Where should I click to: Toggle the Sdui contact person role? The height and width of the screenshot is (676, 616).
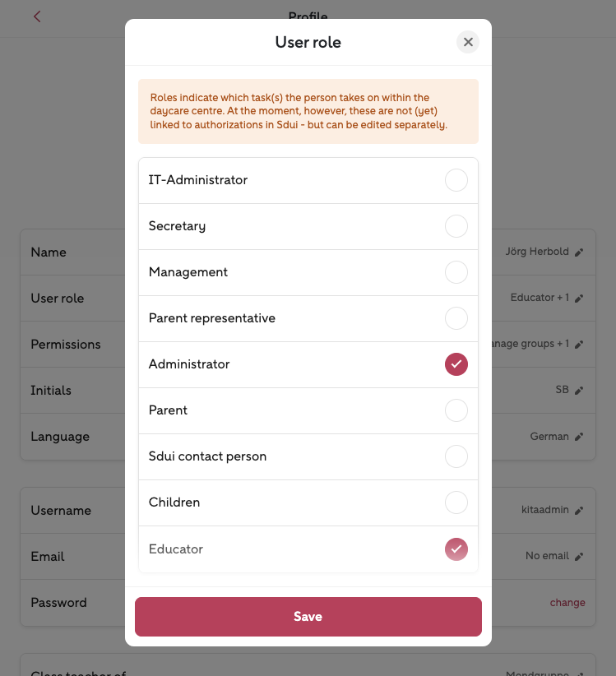(x=456, y=456)
